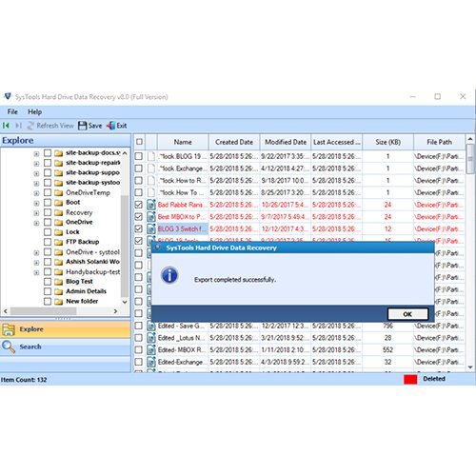The width and height of the screenshot is (476, 476).
Task: Sort by Modified Date column header
Action: [x=286, y=142]
